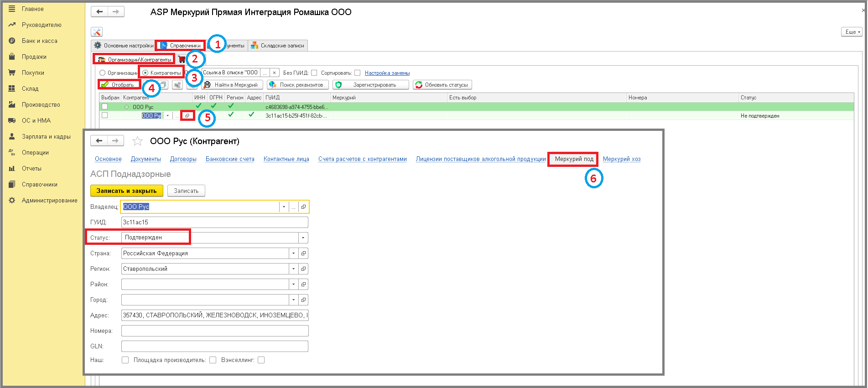Screen dimensions: 868x388
Task: Switch to the Справочники tab
Action: coord(181,46)
